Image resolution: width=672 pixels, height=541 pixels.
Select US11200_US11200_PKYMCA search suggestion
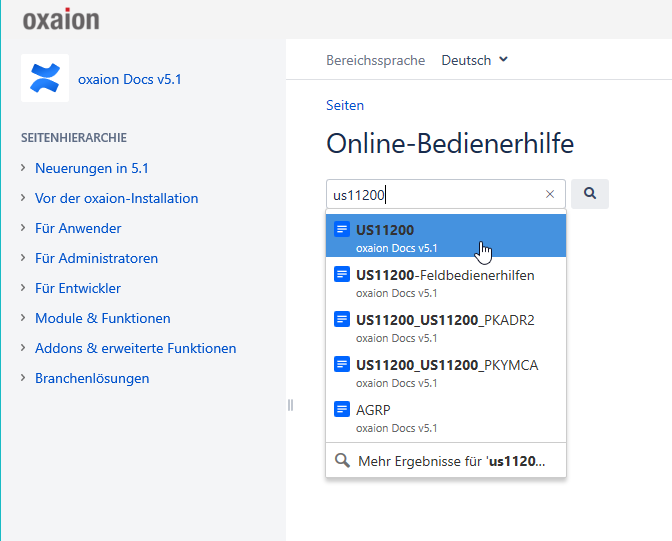[447, 365]
